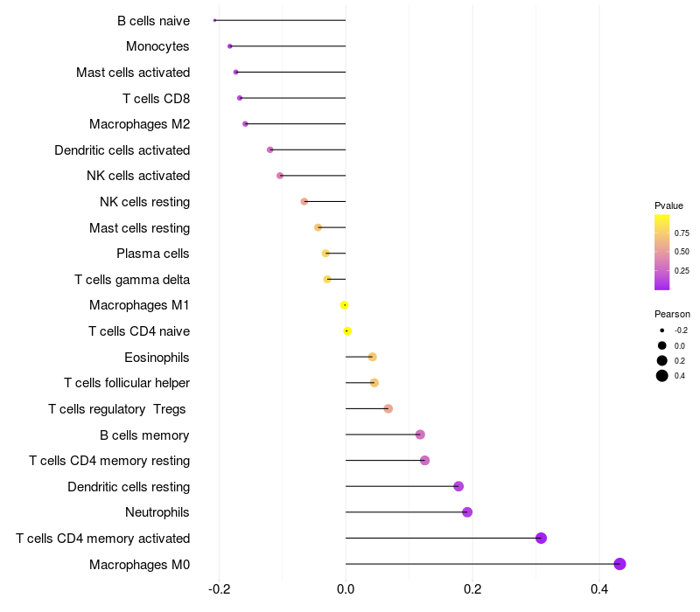700x612 pixels.
Task: Click the B cells memory data point
Action: (x=420, y=435)
